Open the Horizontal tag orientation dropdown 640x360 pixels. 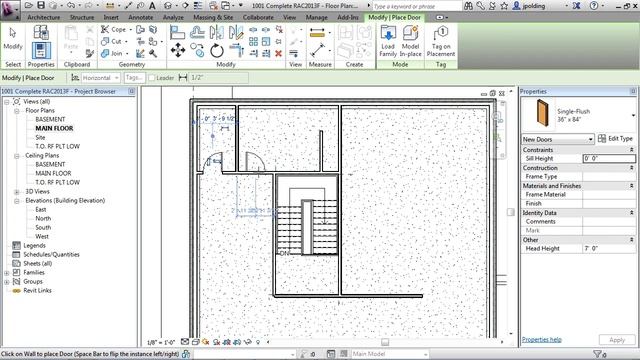pyautogui.click(x=100, y=78)
